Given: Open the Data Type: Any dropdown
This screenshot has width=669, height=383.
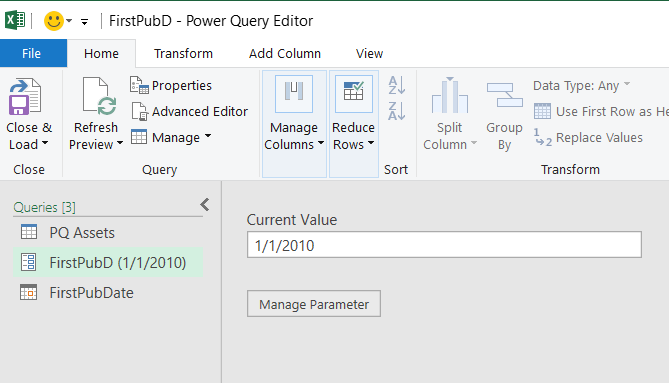Looking at the screenshot, I should click(x=582, y=86).
